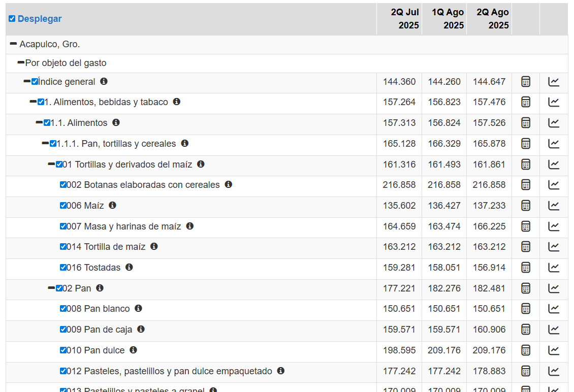View chart for 1.1. Alimentos row
Viewport: 574px width, 392px height.
click(x=554, y=123)
